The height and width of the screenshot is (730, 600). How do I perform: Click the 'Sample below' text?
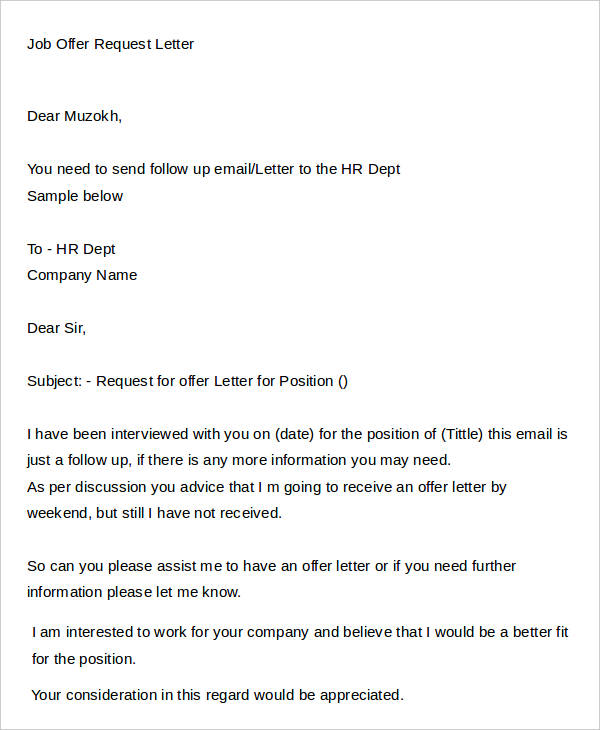(75, 196)
